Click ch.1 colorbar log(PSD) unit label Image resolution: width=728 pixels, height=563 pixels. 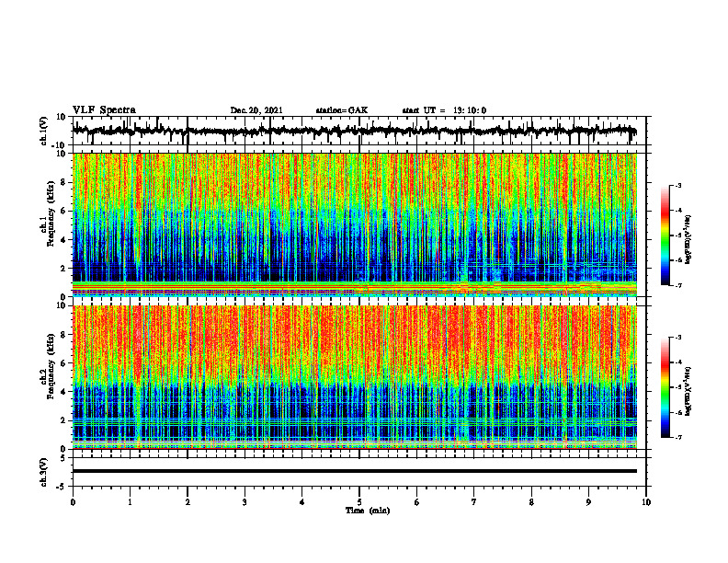689,240
